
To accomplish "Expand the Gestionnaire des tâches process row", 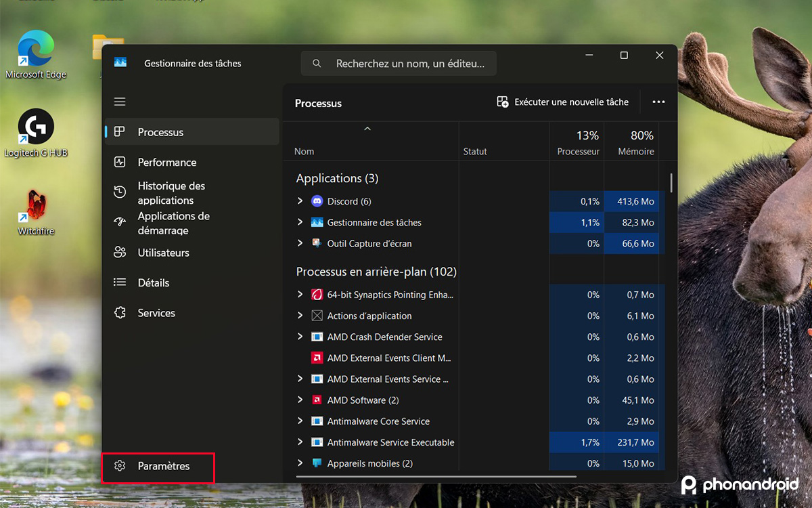I will click(x=300, y=222).
